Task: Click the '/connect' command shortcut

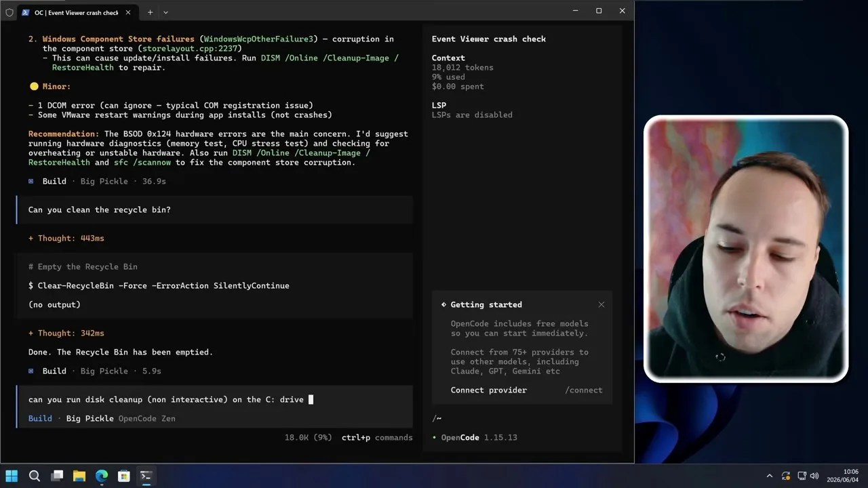Action: [x=584, y=390]
